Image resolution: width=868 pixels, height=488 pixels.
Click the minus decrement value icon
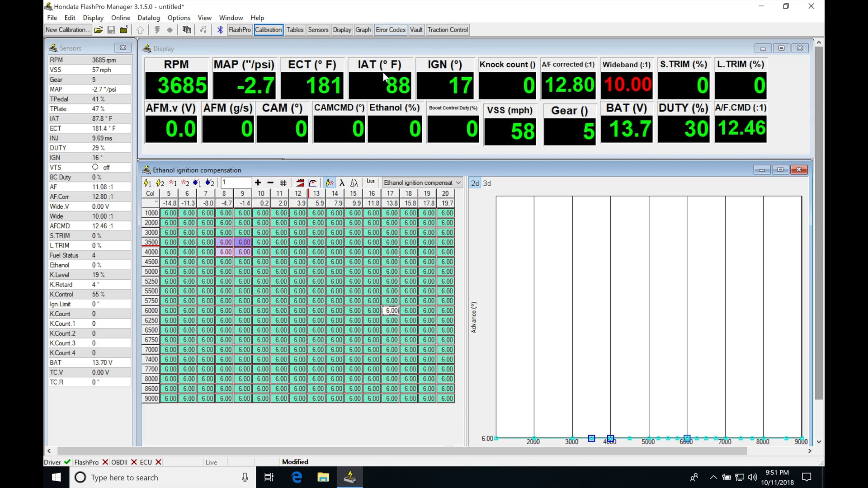click(270, 183)
